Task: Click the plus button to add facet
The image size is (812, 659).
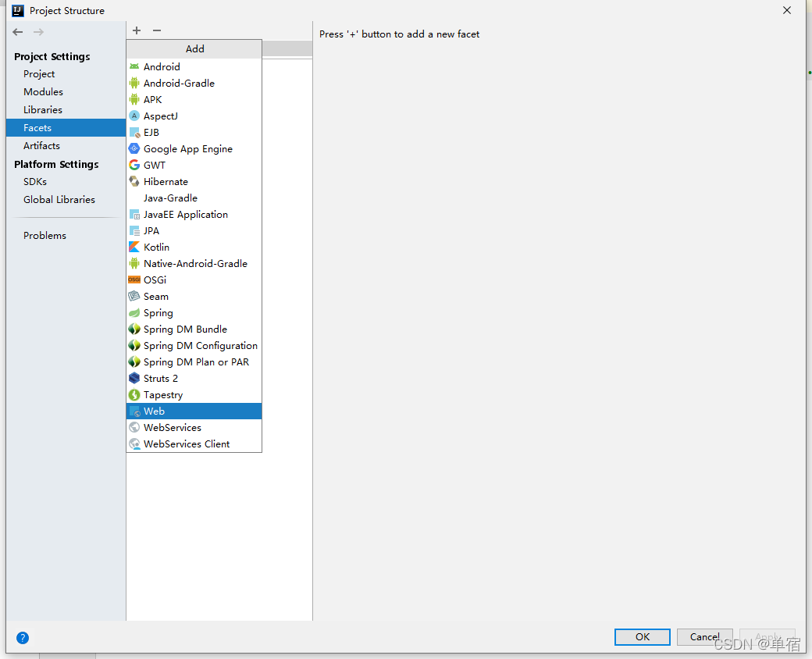Action: [x=137, y=30]
